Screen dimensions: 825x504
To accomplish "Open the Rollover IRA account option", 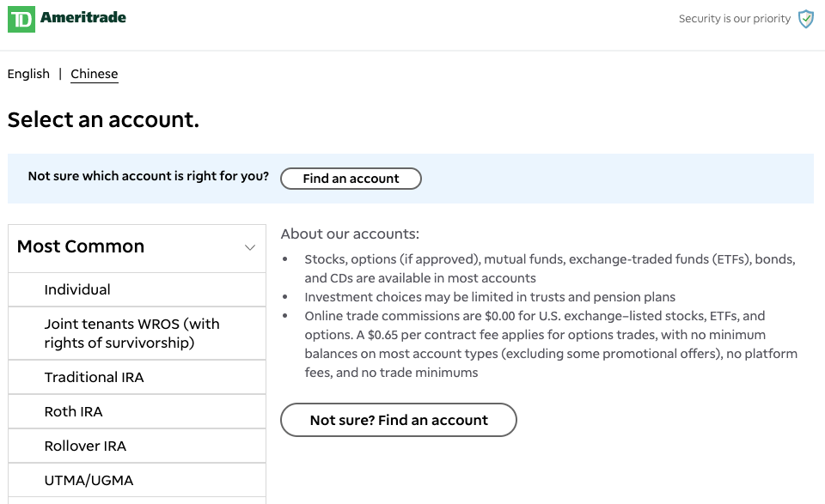I will [x=85, y=446].
